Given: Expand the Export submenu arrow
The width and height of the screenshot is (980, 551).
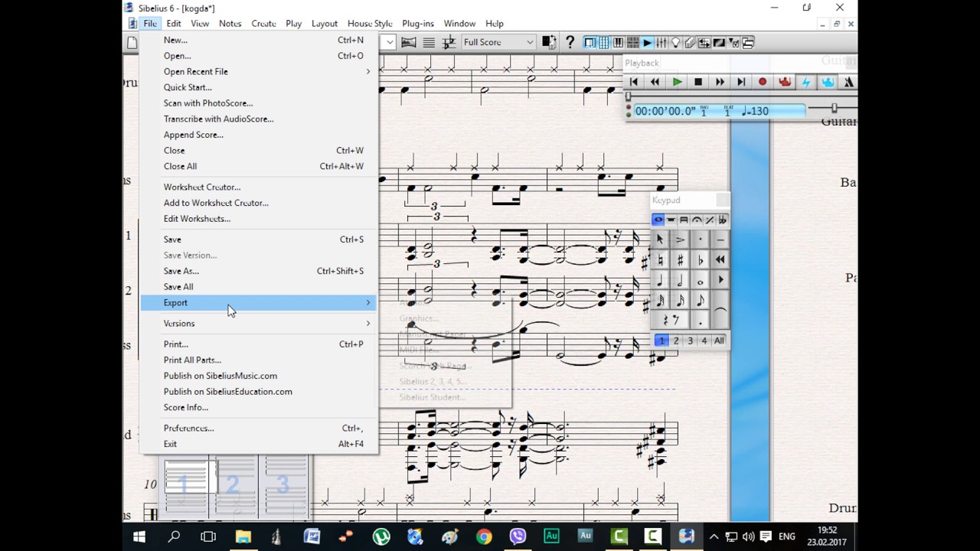Looking at the screenshot, I should (367, 303).
